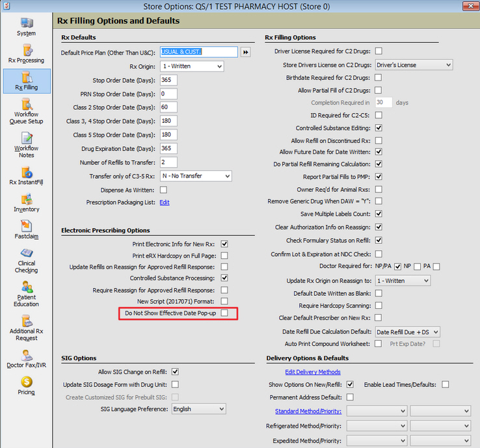
Task: Click the Prescription Packaging List Edit link
Action: click(x=165, y=202)
